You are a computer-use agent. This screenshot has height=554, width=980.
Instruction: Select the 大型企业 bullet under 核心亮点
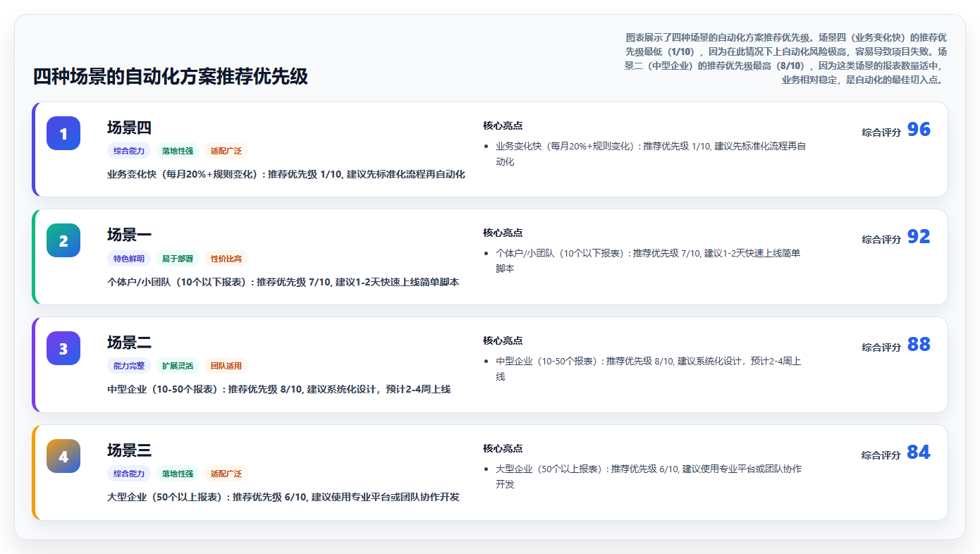click(x=649, y=476)
